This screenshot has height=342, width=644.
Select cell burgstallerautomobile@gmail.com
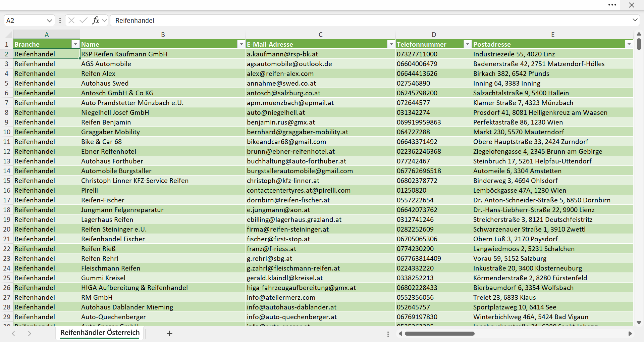point(321,171)
